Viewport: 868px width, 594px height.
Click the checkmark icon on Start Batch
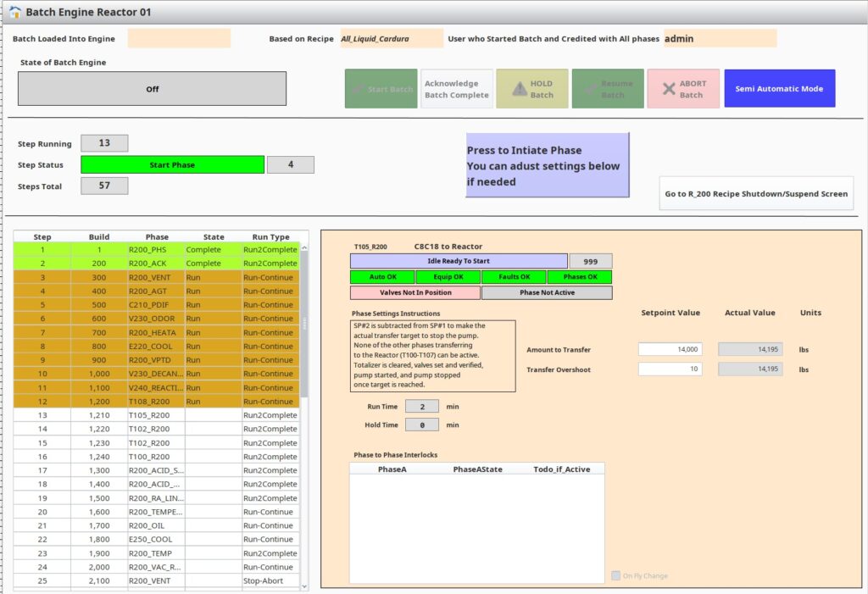[x=358, y=88]
